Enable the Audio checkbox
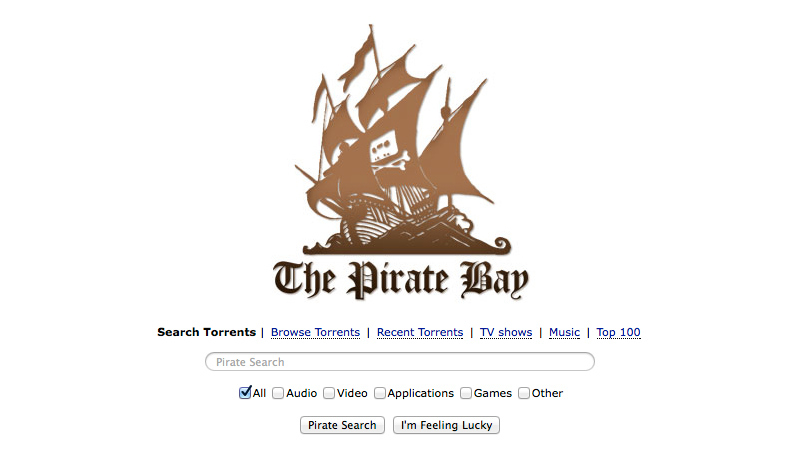800x460 pixels. 278,393
